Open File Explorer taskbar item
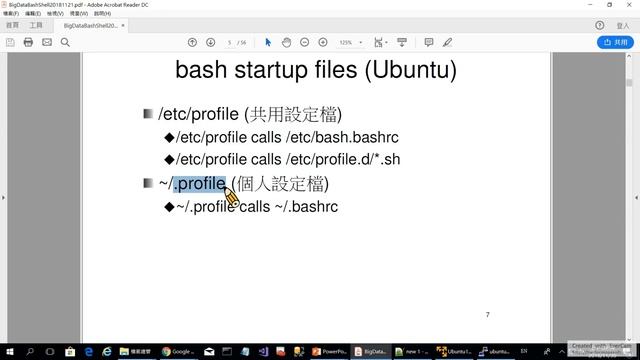Screen dimensions: 640x360 tap(136, 351)
